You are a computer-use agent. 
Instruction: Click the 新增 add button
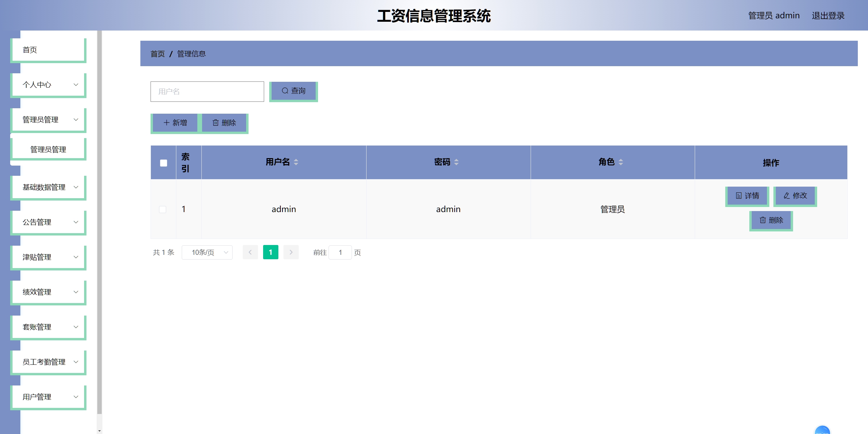(175, 123)
